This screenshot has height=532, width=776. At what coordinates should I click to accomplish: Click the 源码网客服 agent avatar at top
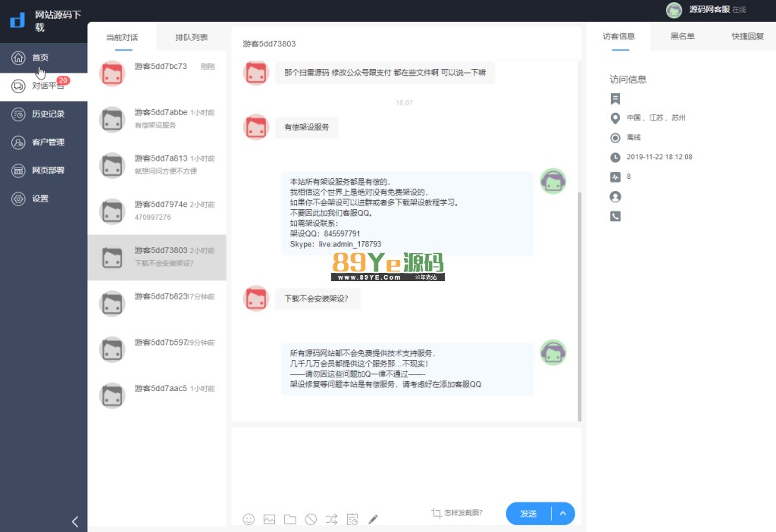pos(674,10)
